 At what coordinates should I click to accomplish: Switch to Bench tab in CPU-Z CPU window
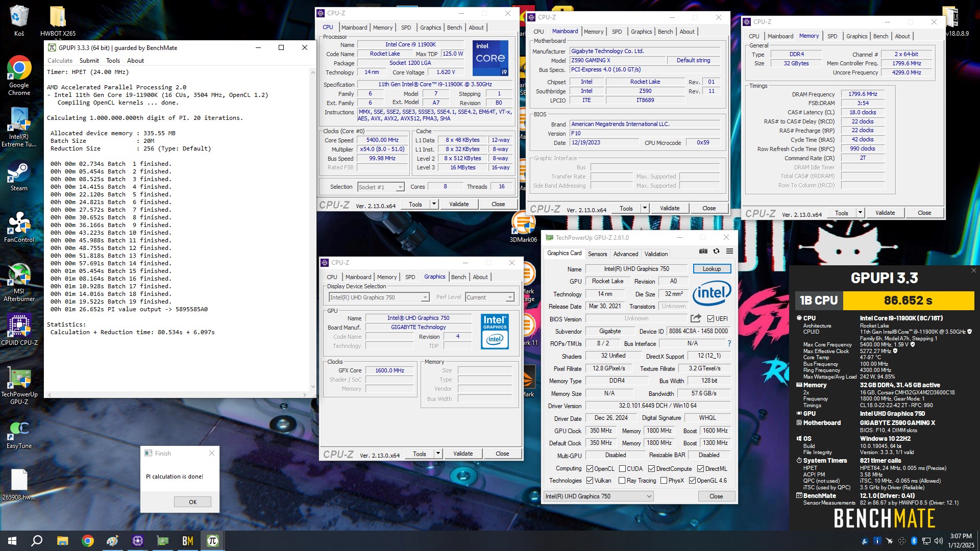pos(454,28)
